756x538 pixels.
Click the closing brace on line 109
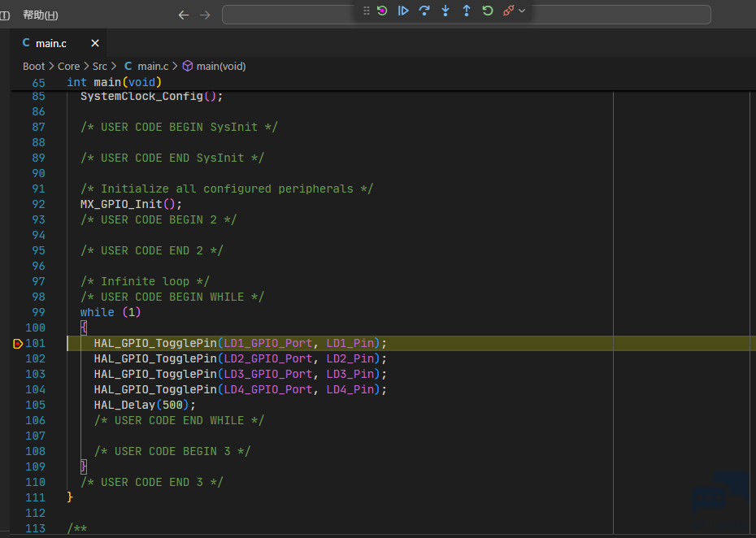point(84,466)
